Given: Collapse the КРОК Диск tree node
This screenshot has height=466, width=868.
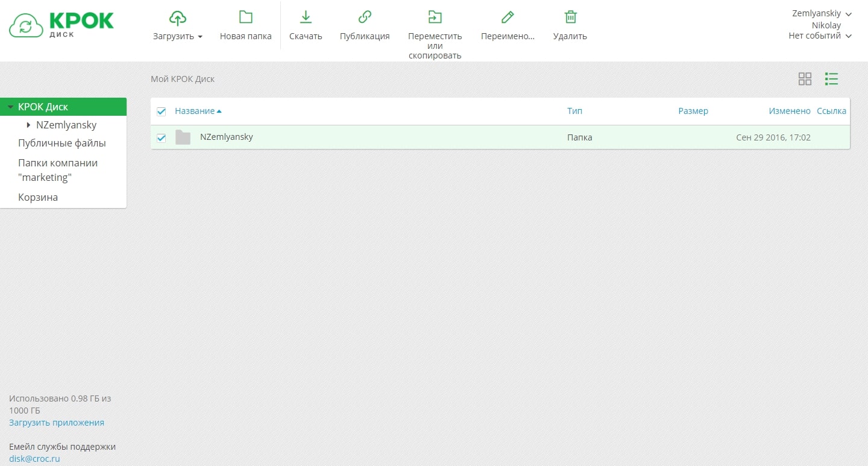Looking at the screenshot, I should [10, 107].
